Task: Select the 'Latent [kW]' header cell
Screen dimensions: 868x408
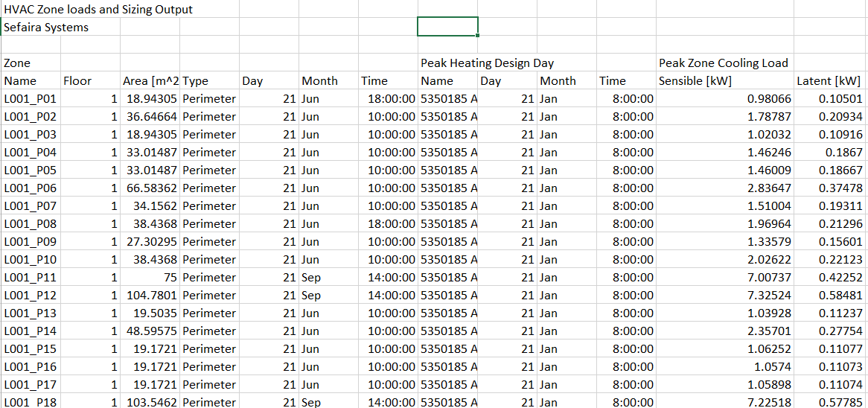Action: click(829, 81)
